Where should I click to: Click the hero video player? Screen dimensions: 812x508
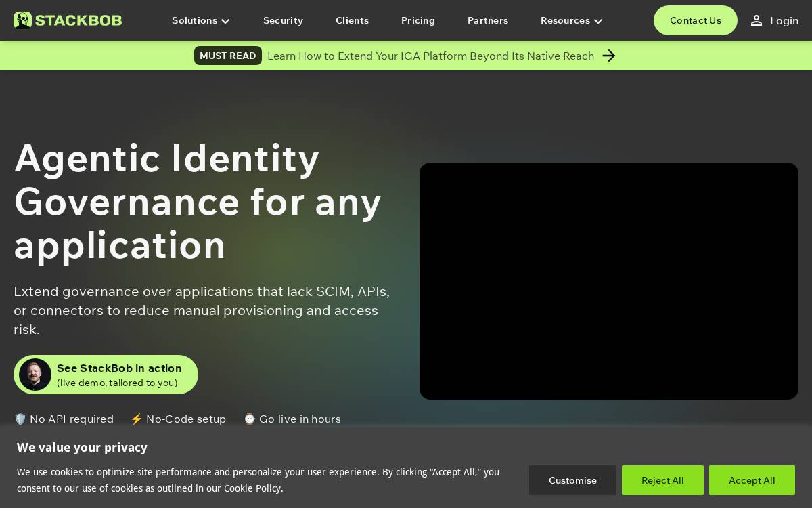coord(609,281)
